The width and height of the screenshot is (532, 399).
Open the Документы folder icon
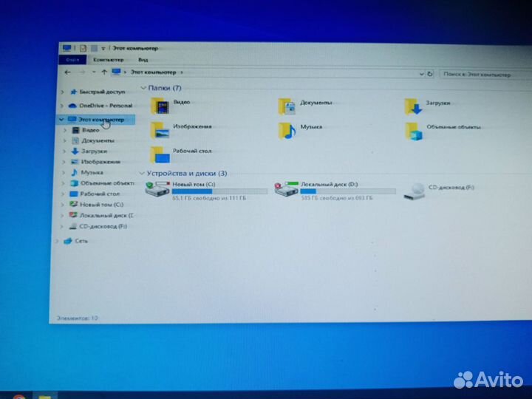pyautogui.click(x=287, y=106)
